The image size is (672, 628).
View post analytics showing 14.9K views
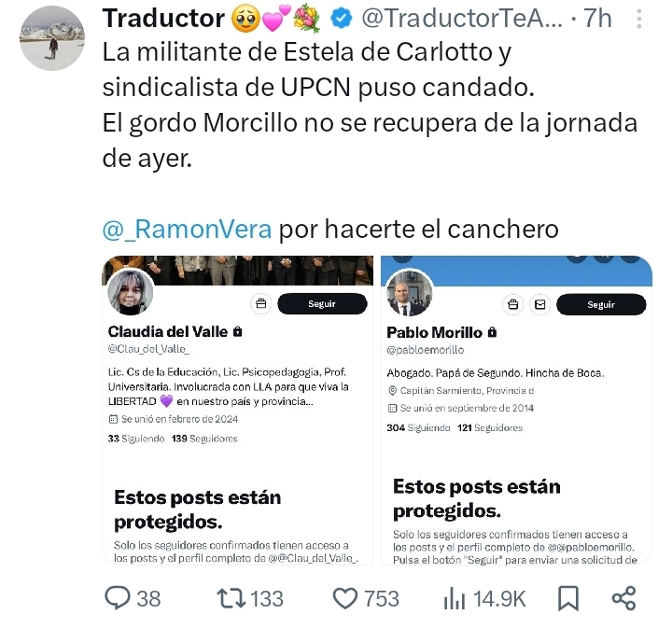pyautogui.click(x=455, y=598)
